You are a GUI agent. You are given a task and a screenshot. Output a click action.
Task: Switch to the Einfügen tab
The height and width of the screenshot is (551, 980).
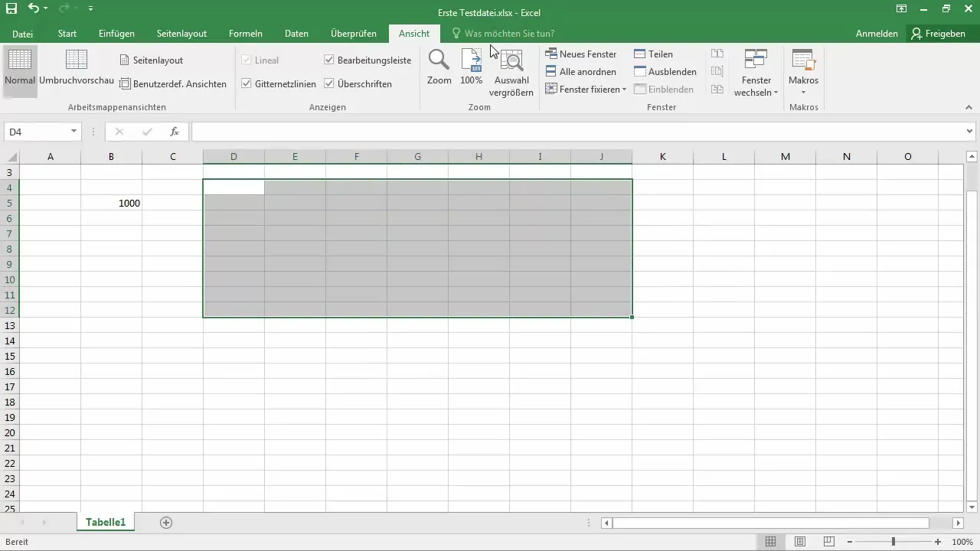(116, 34)
